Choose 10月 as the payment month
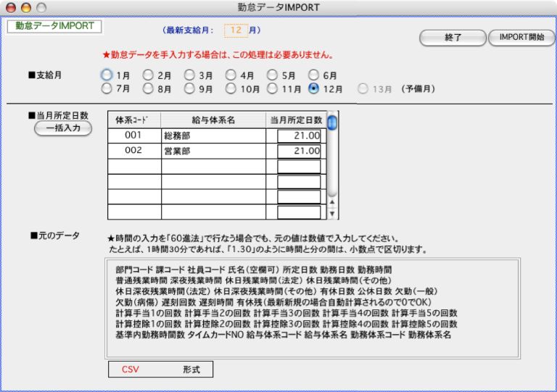The height and width of the screenshot is (392, 557). (231, 89)
